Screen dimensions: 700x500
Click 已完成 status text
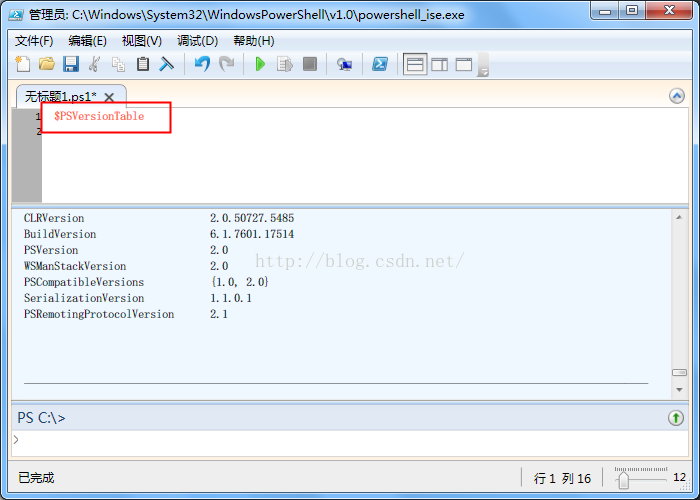[36, 478]
